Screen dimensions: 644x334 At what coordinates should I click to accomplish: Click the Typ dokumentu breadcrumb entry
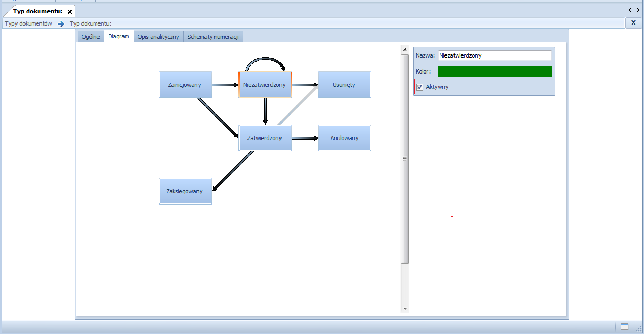(x=90, y=23)
